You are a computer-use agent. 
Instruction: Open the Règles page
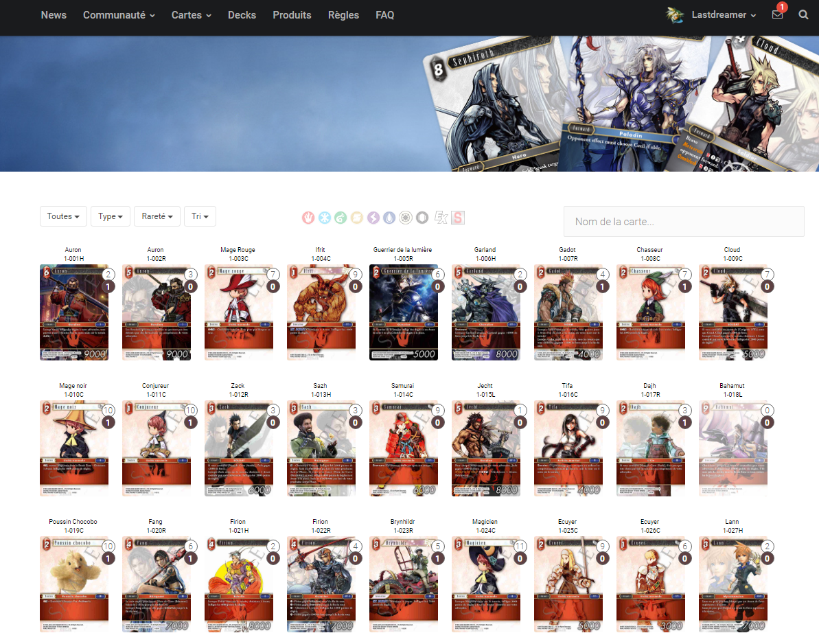pyautogui.click(x=343, y=15)
